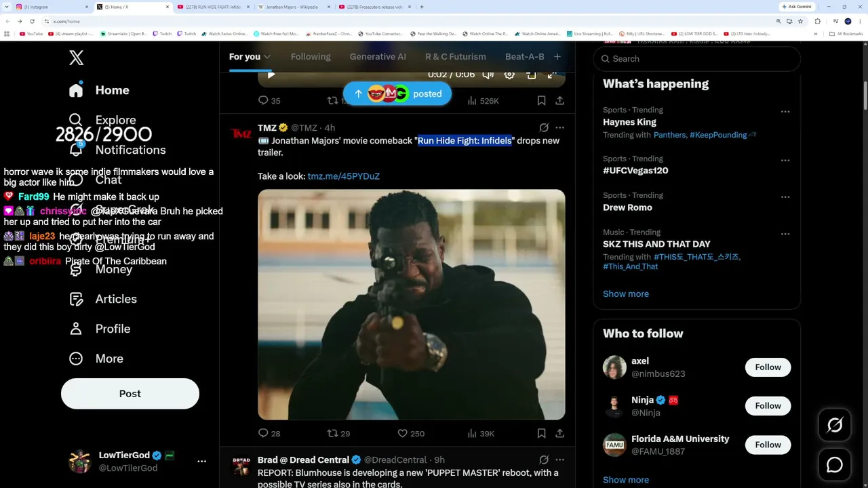Open the Haynes King trending topic
Viewport: 868px width, 488px height.
[629, 122]
